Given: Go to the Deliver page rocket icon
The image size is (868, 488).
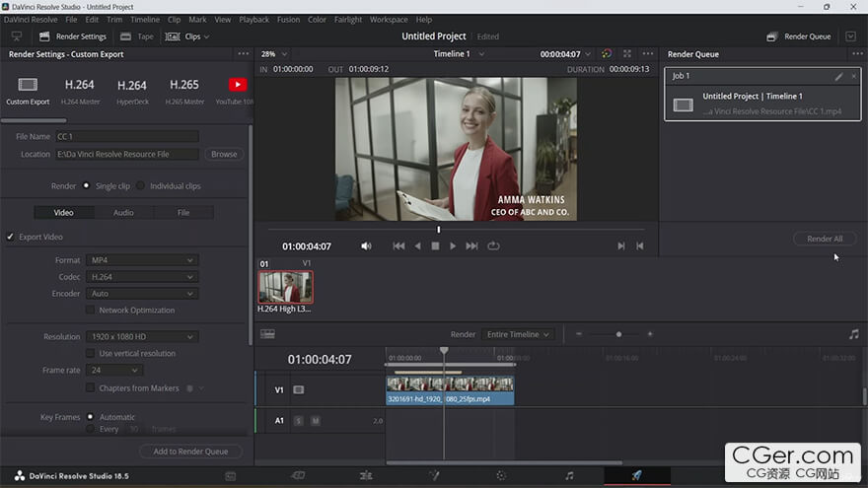Looking at the screenshot, I should (x=636, y=475).
